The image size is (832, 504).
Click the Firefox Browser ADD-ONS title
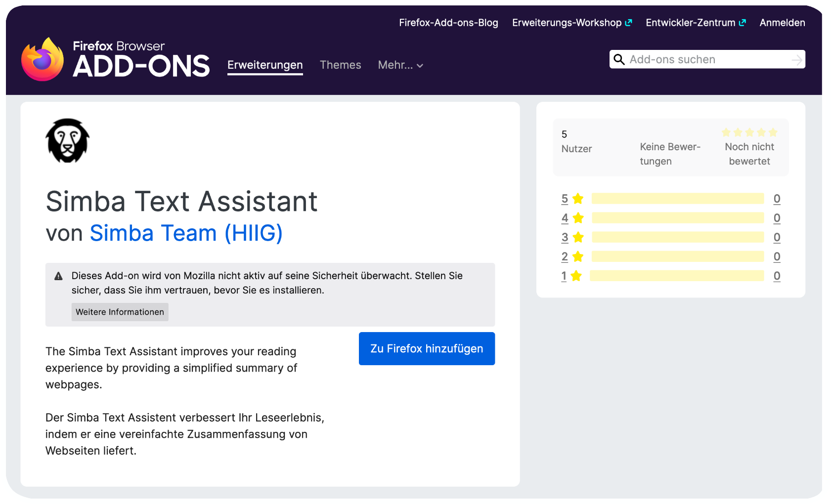(141, 60)
